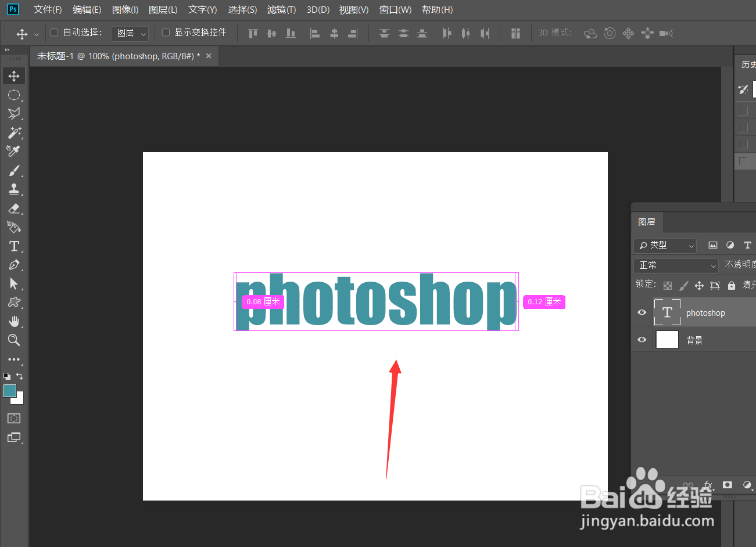
Task: Open the Edit Toolbar three-dots button
Action: [14, 359]
